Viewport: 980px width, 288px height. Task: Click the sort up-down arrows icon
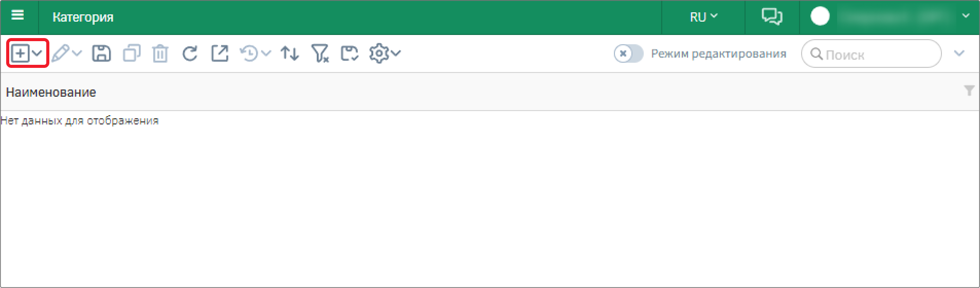click(x=290, y=53)
